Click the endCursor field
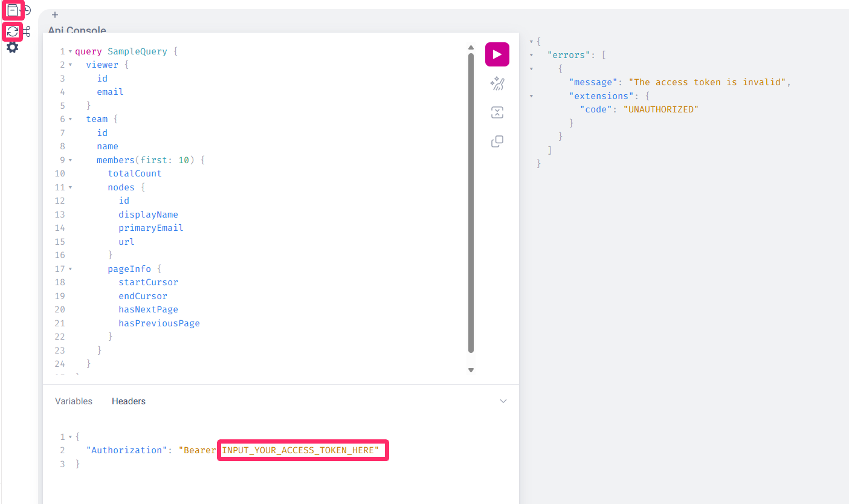 click(x=143, y=296)
